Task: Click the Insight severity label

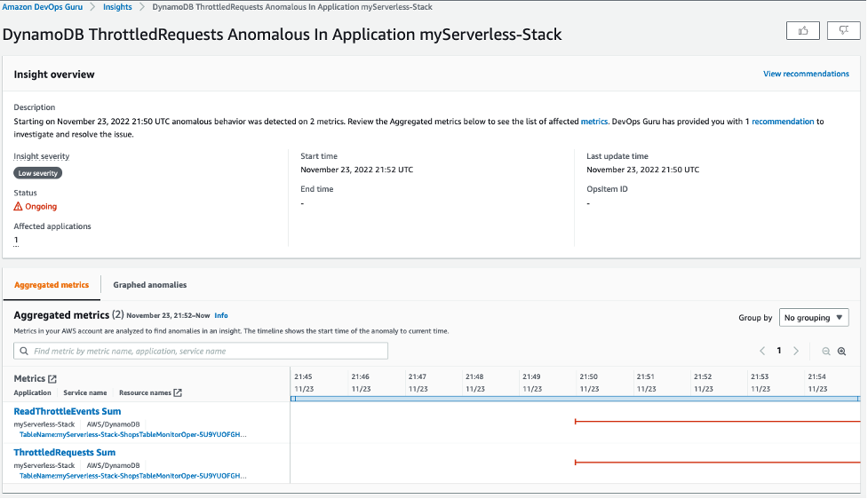Action: tap(42, 156)
